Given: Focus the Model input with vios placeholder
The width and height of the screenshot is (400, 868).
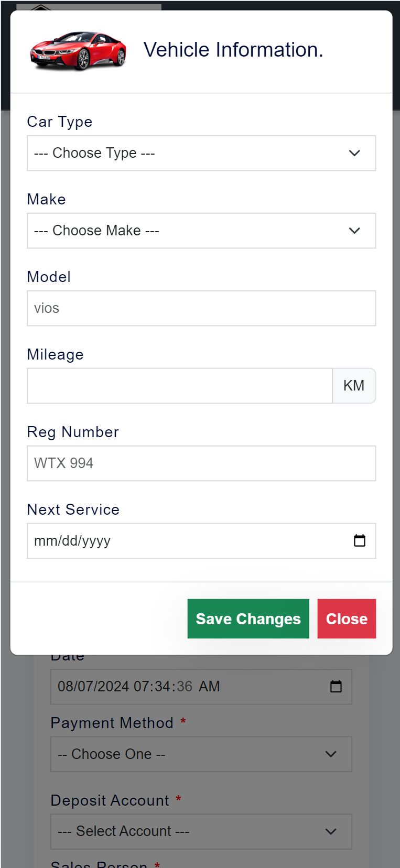Looking at the screenshot, I should coord(201,308).
